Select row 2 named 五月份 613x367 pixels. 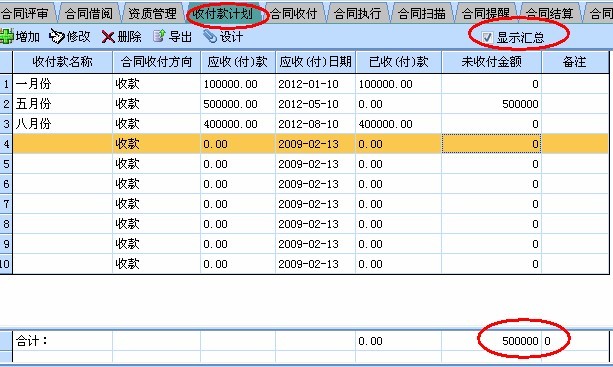tap(311, 104)
